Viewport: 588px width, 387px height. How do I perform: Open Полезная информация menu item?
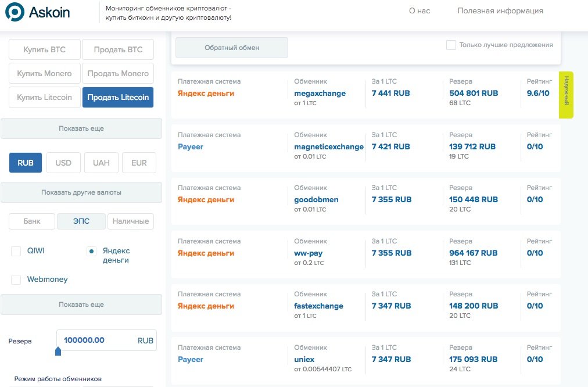(500, 11)
